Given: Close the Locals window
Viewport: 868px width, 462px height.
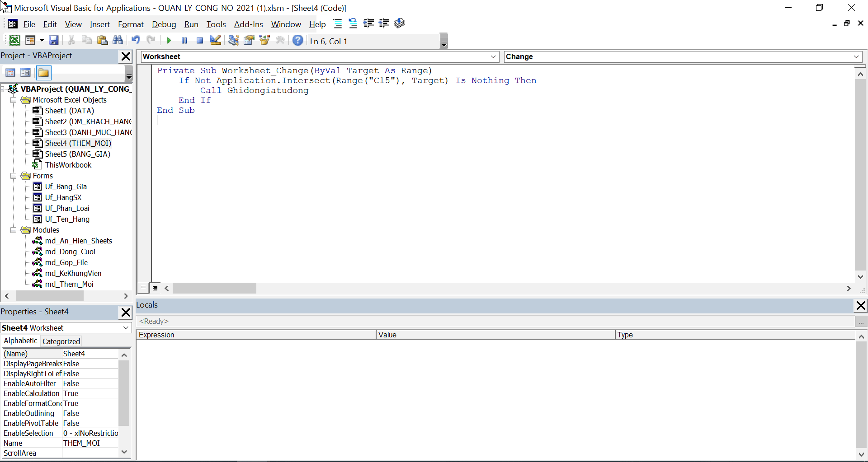Looking at the screenshot, I should tap(861, 306).
